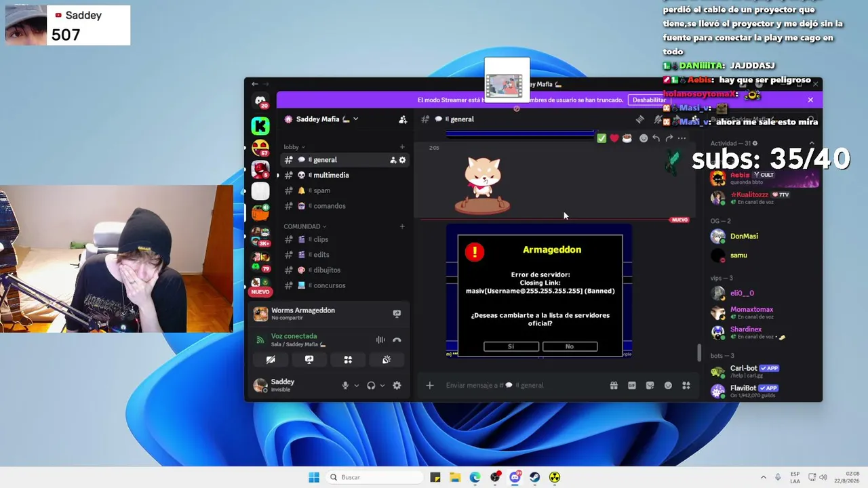Screen dimensions: 868x488
Task: Toggle headphone deafen next to Saddey
Action: pyautogui.click(x=371, y=386)
